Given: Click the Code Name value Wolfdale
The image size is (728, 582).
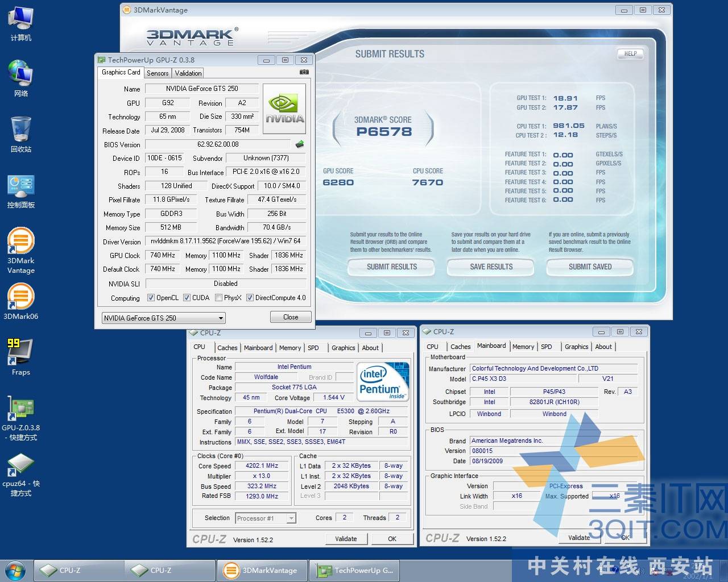Looking at the screenshot, I should (x=266, y=377).
